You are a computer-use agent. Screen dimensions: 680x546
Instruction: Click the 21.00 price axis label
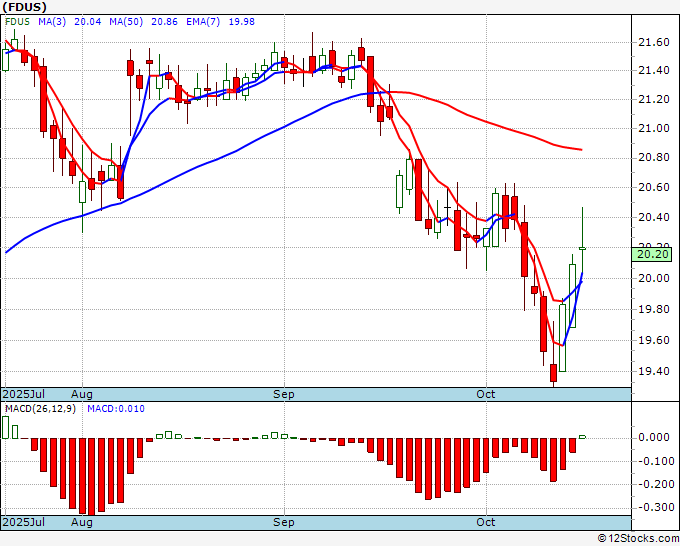point(654,128)
